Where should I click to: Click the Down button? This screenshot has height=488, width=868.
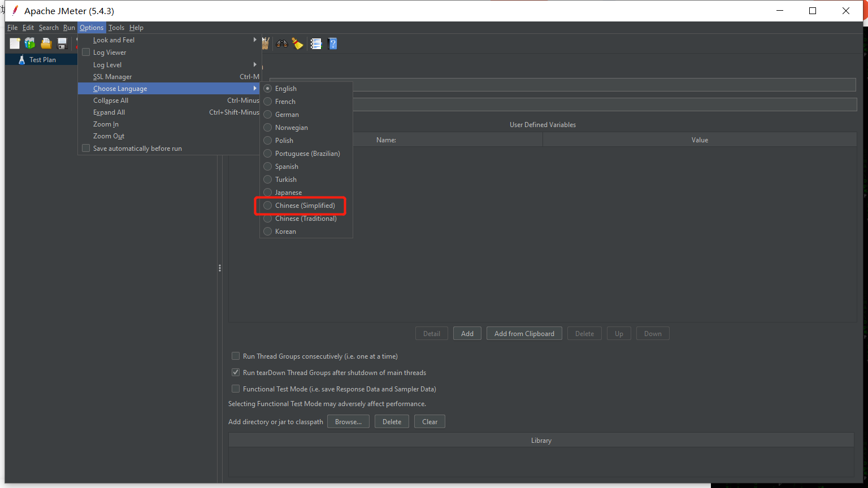click(653, 334)
